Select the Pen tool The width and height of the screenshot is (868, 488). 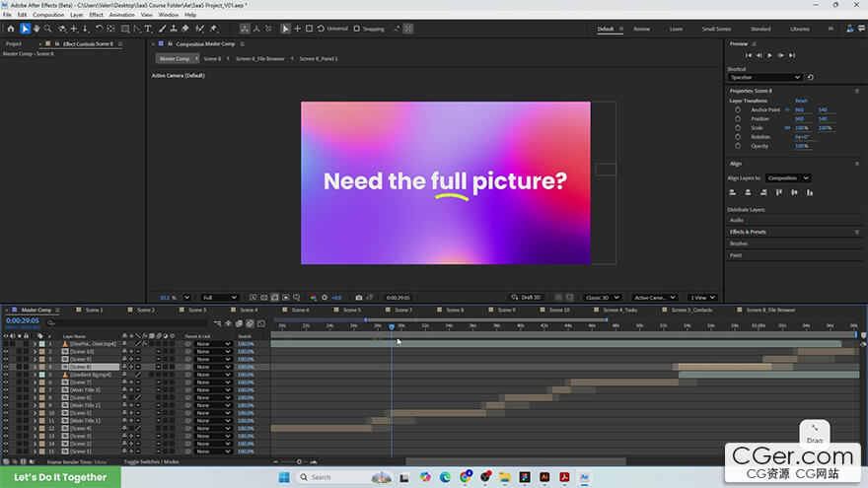click(137, 29)
